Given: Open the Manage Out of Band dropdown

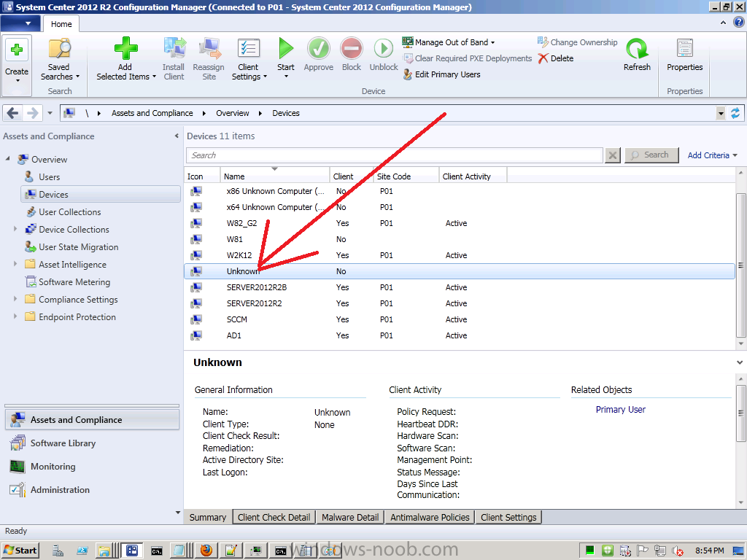Looking at the screenshot, I should (449, 42).
